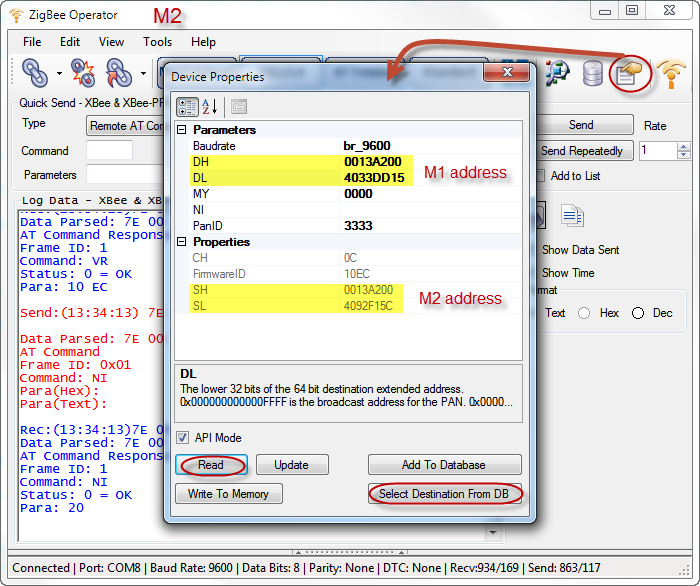The width and height of the screenshot is (700, 586).
Task: Increase Rate with spinner up arrow
Action: click(x=683, y=147)
